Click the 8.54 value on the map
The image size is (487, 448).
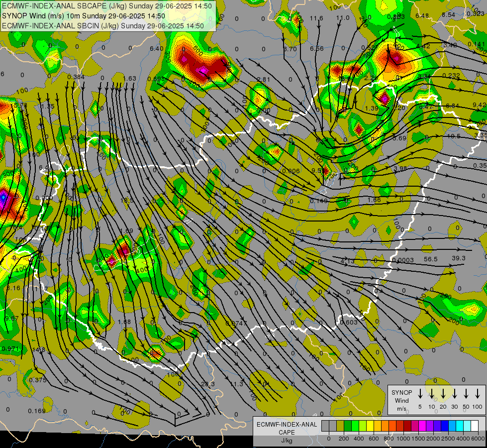pos(449,14)
